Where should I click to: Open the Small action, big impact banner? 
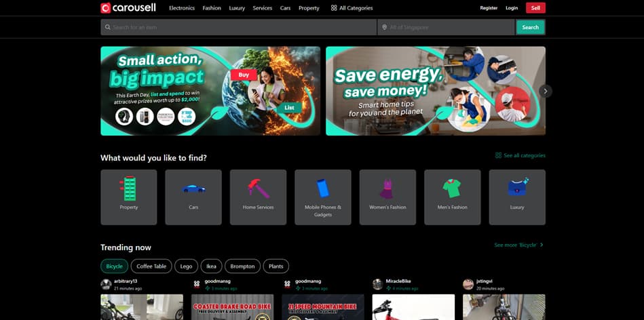pyautogui.click(x=210, y=91)
